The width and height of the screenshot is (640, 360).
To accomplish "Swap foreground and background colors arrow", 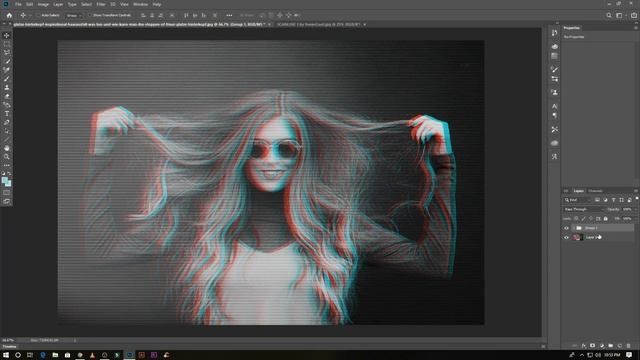I will (9, 173).
